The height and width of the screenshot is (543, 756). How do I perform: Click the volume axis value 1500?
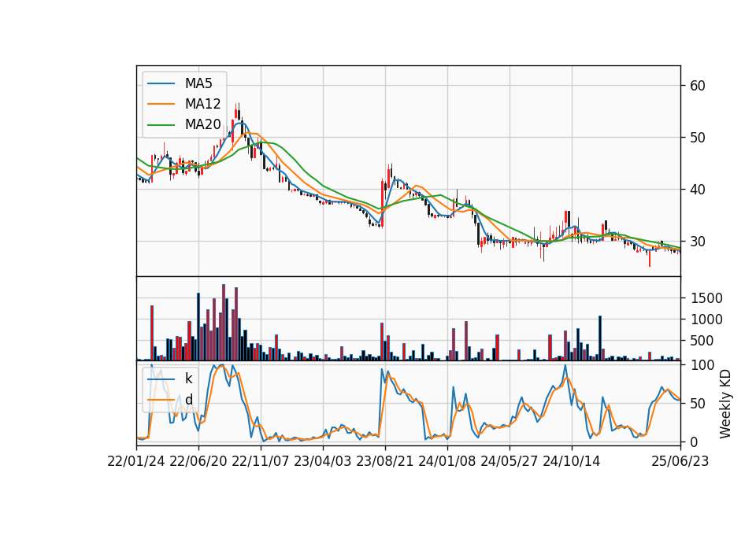706,298
